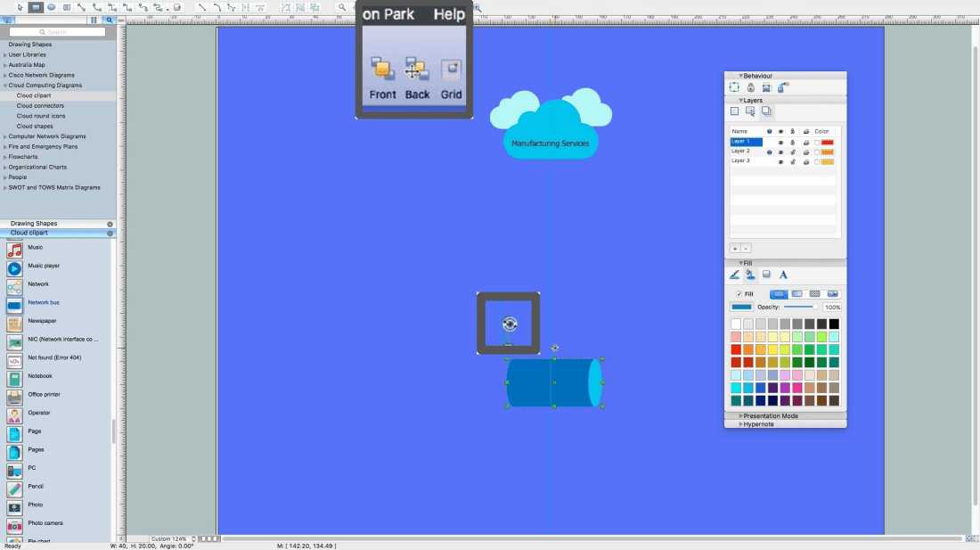Click the Back button
The height and width of the screenshot is (550, 980).
coord(417,78)
